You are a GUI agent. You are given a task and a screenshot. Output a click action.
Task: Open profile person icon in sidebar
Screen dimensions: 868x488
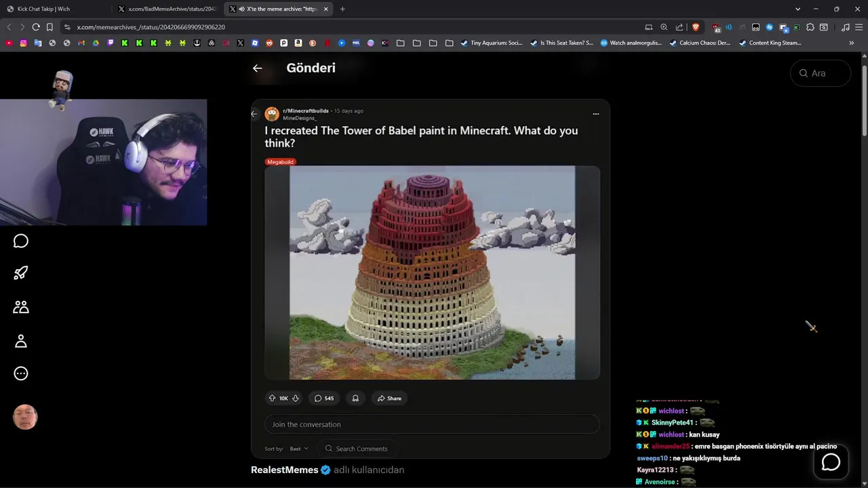pyautogui.click(x=21, y=341)
